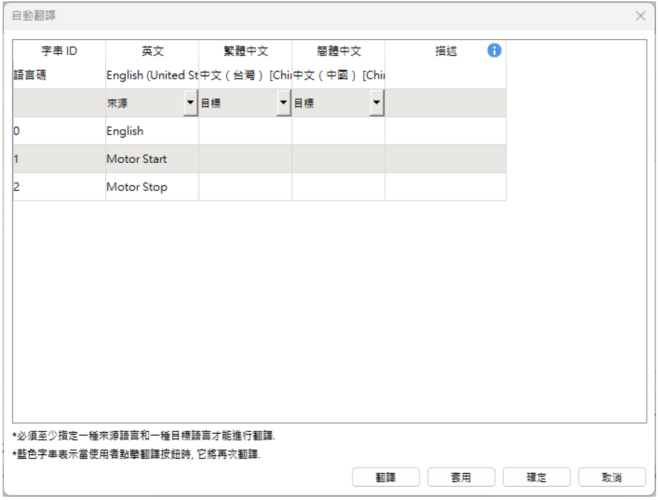Select the Motor Stop string cell
The height and width of the screenshot is (500, 658).
(x=152, y=186)
